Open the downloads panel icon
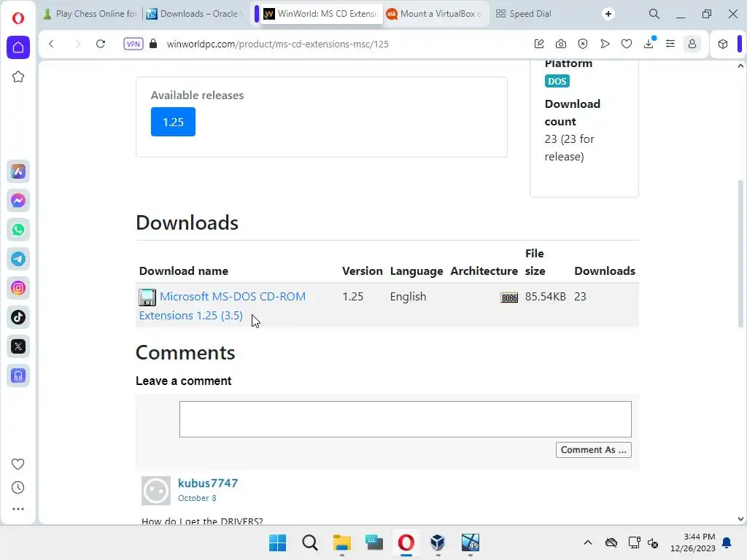Screen dimensions: 747x560 (649, 43)
